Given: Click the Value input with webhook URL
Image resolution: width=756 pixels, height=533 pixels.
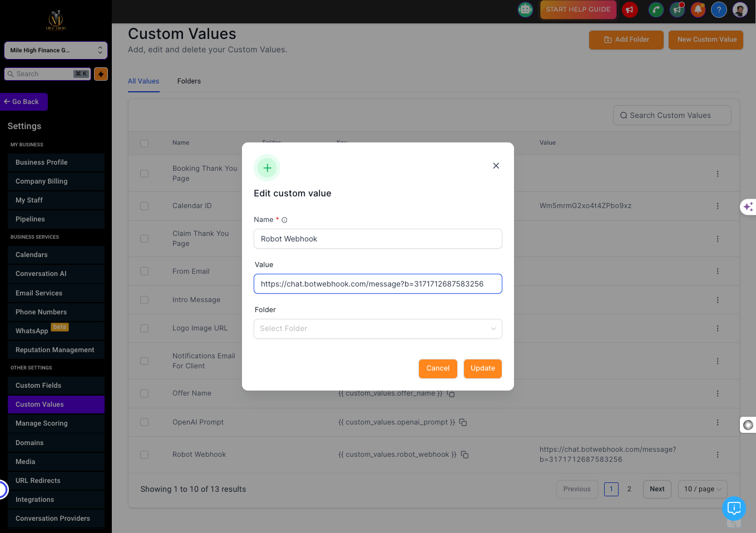Looking at the screenshot, I should (x=378, y=284).
